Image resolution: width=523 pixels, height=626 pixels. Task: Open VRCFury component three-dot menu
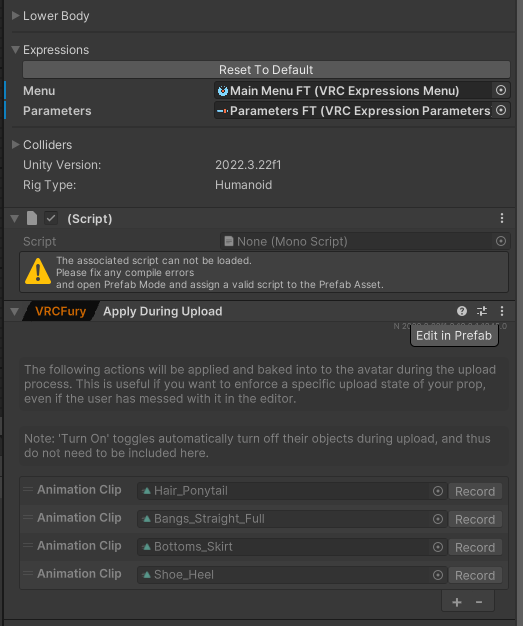502,311
